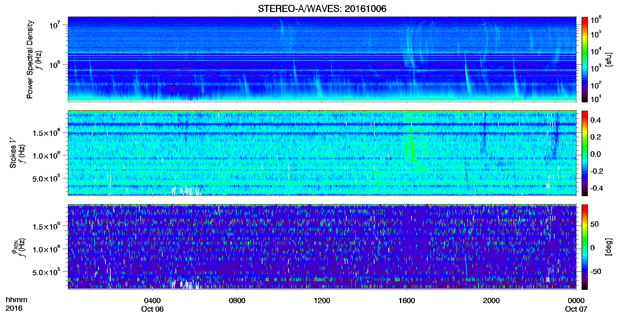Viewport: 644px width, 332px height.
Task: Click the 0000 time axis label
Action: [576, 301]
